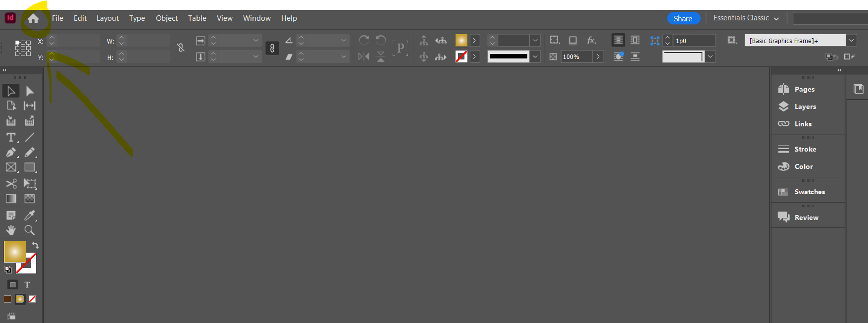Flip vertical icon in control bar

click(x=381, y=56)
